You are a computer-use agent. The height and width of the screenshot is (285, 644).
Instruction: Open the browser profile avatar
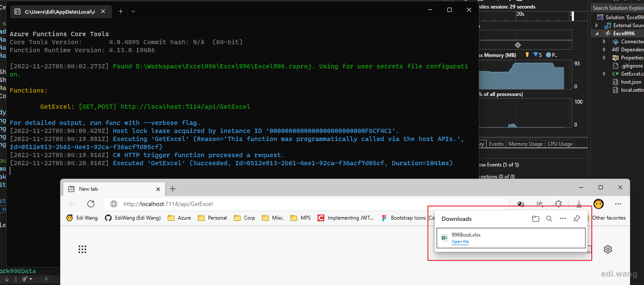point(599,204)
